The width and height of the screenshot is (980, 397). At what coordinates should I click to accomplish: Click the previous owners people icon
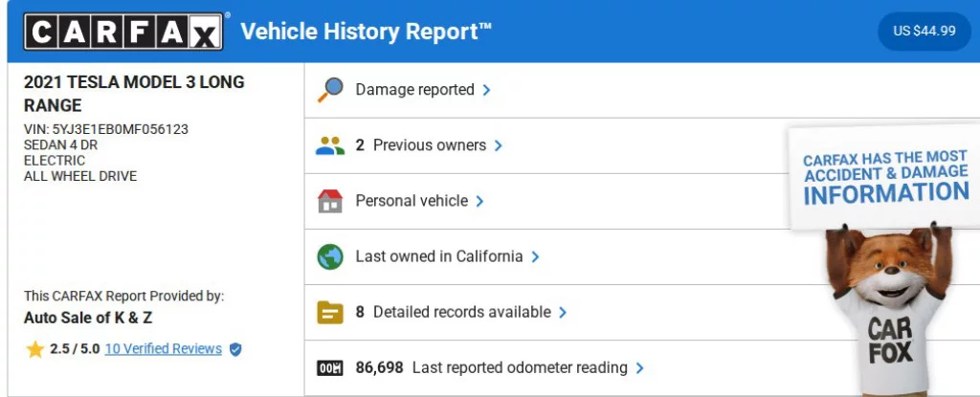(x=329, y=145)
